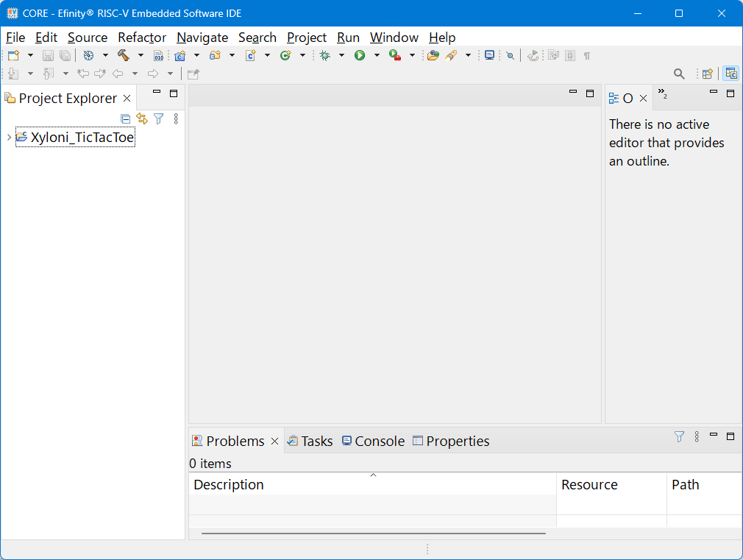Open the dropdown arrow beside Debug bug

coord(341,55)
